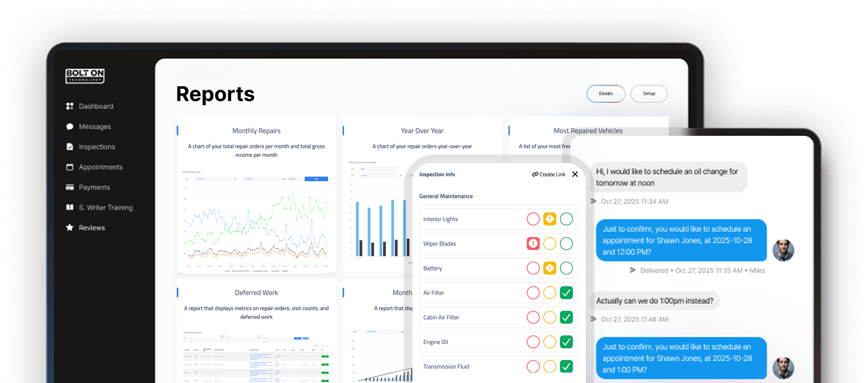The height and width of the screenshot is (383, 868).
Task: Select the Messages icon in the sidebar
Action: click(x=70, y=127)
